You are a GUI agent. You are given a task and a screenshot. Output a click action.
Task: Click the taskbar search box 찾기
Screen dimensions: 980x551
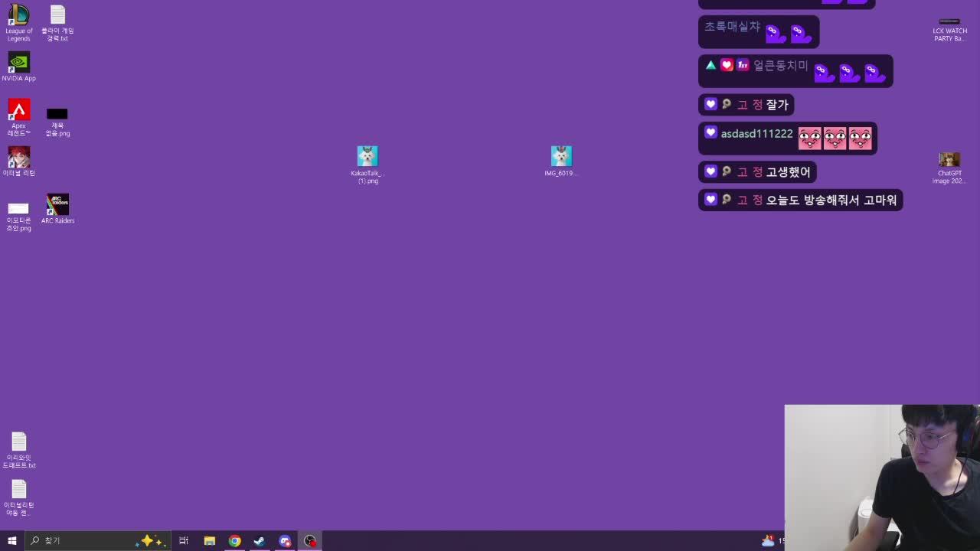click(x=98, y=540)
